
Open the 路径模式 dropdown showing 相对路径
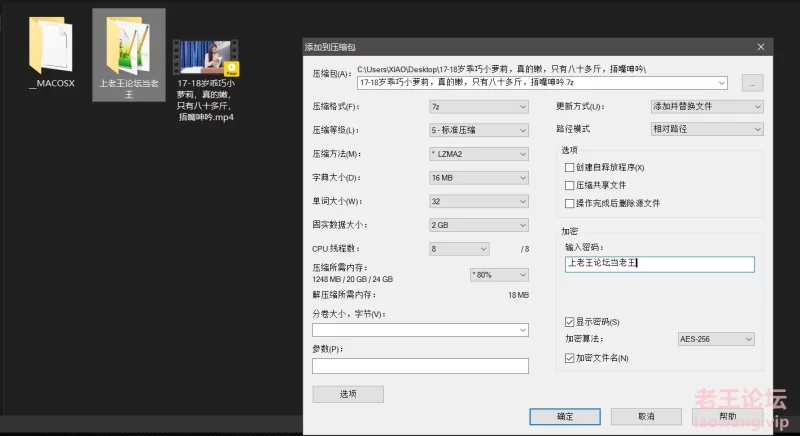point(707,129)
